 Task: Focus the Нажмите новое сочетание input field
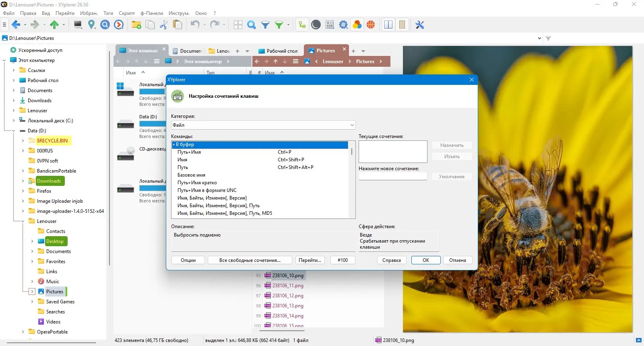pos(393,176)
